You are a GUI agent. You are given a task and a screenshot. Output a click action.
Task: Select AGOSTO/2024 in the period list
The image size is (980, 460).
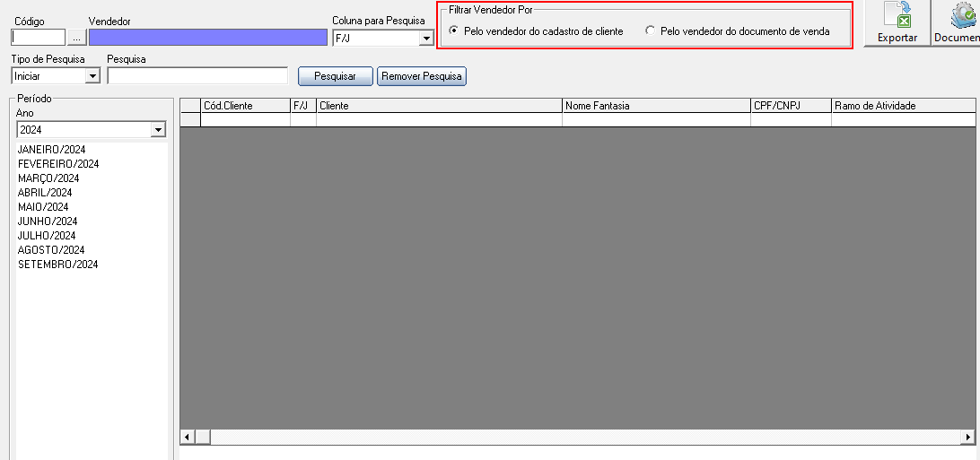(x=51, y=250)
